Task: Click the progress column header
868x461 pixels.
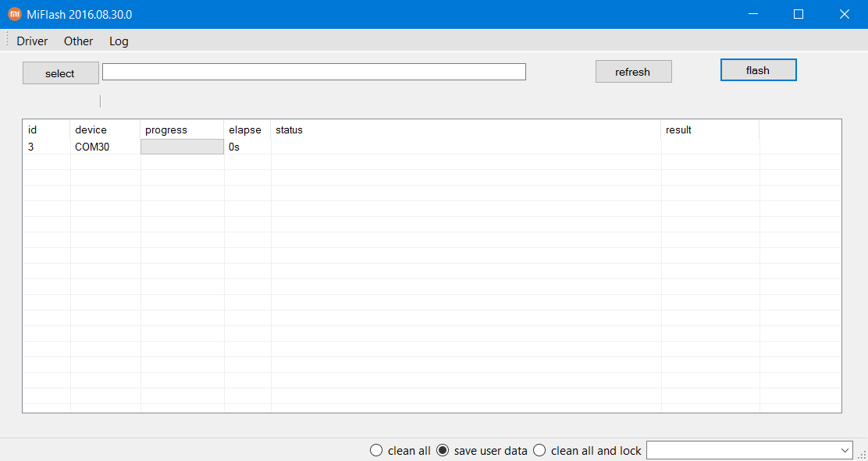Action: (x=182, y=130)
